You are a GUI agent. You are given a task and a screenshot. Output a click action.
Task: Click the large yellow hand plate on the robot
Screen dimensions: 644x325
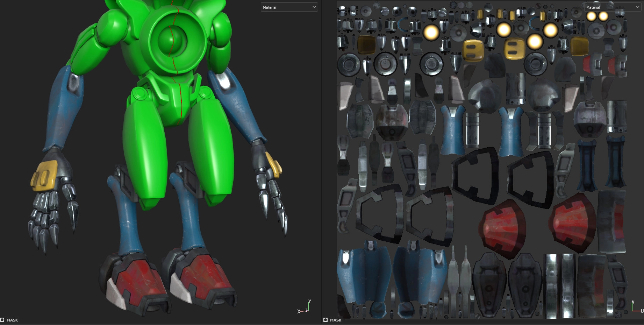[44, 175]
